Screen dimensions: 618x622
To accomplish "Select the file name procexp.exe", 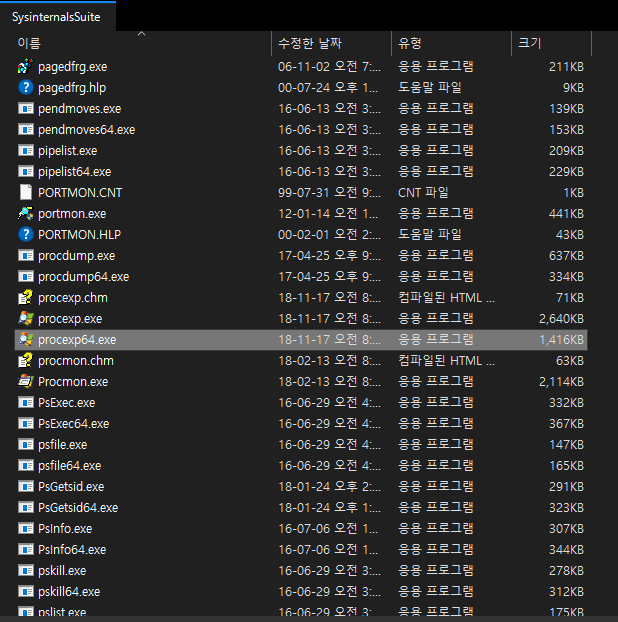I will pos(70,319).
